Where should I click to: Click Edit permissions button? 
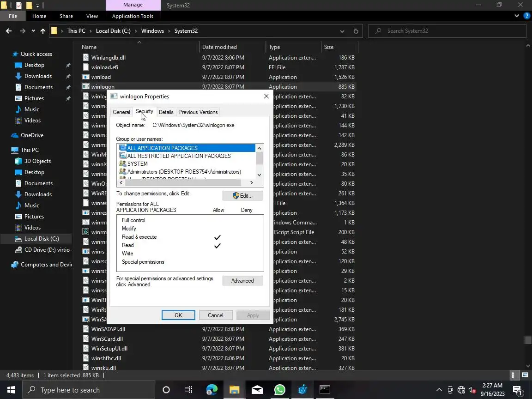242,196
